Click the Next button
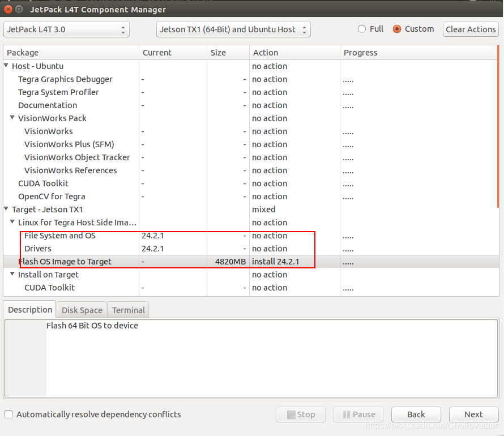This screenshot has height=436, width=504. tap(473, 414)
